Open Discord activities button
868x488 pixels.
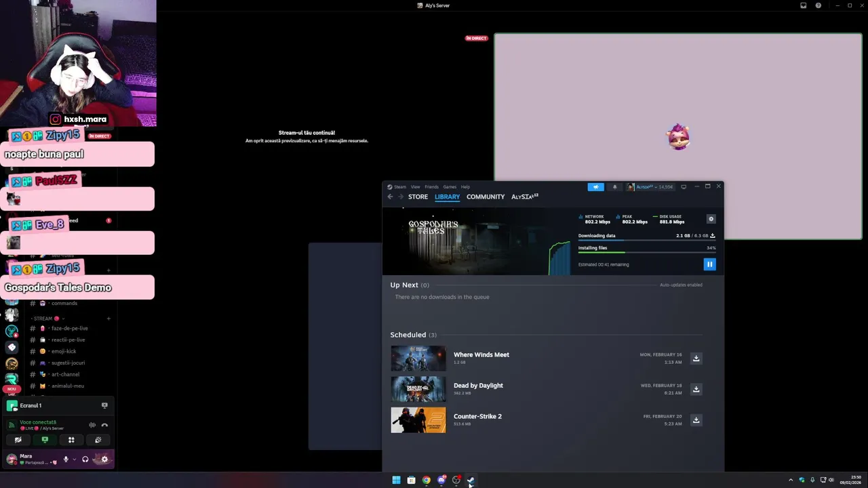click(x=71, y=440)
